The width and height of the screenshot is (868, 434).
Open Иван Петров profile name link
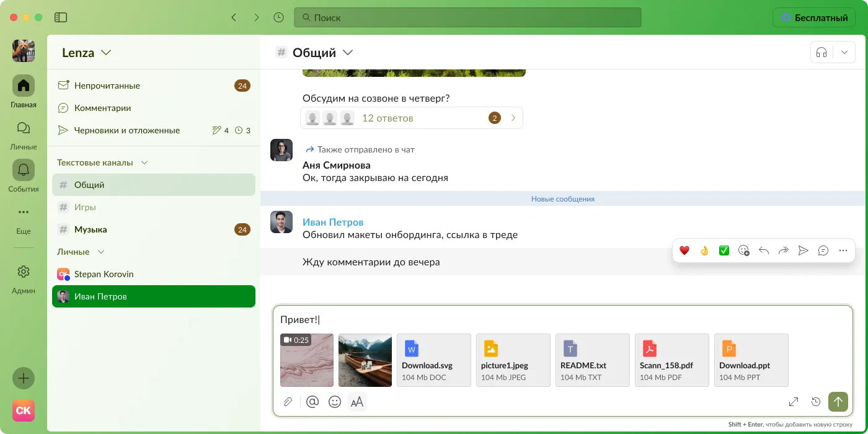click(333, 222)
